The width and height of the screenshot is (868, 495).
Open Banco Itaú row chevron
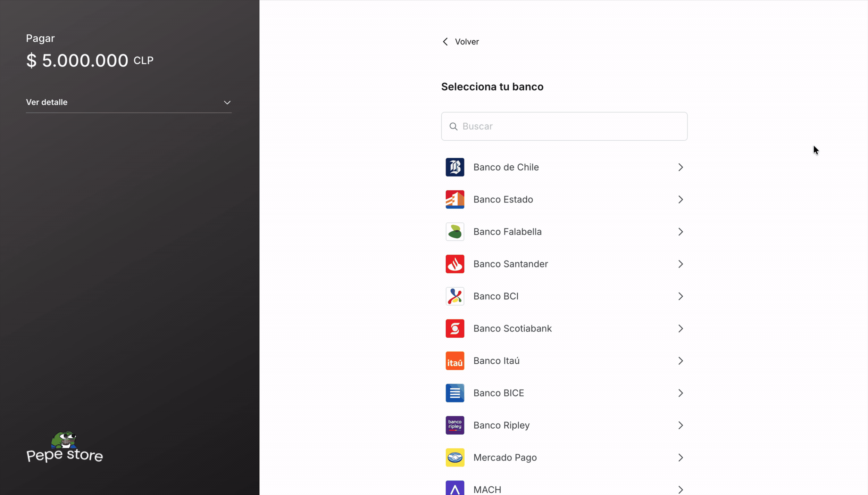[x=681, y=361]
